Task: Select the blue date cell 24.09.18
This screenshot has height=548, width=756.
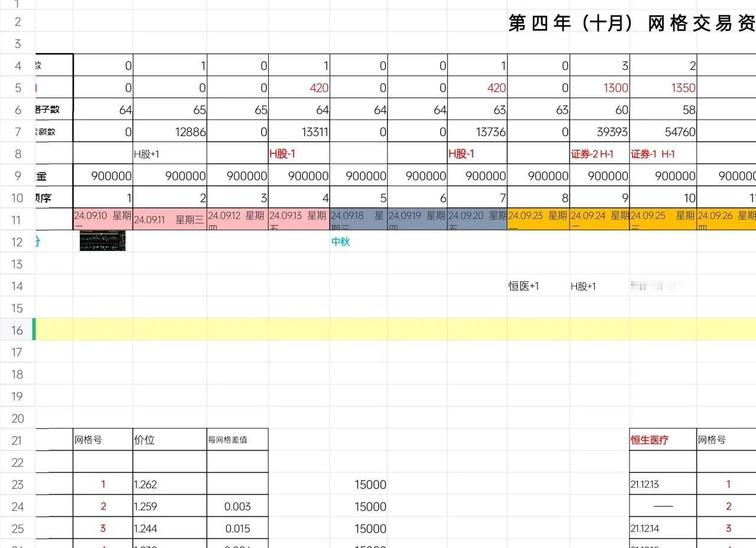Action: pyautogui.click(x=359, y=219)
